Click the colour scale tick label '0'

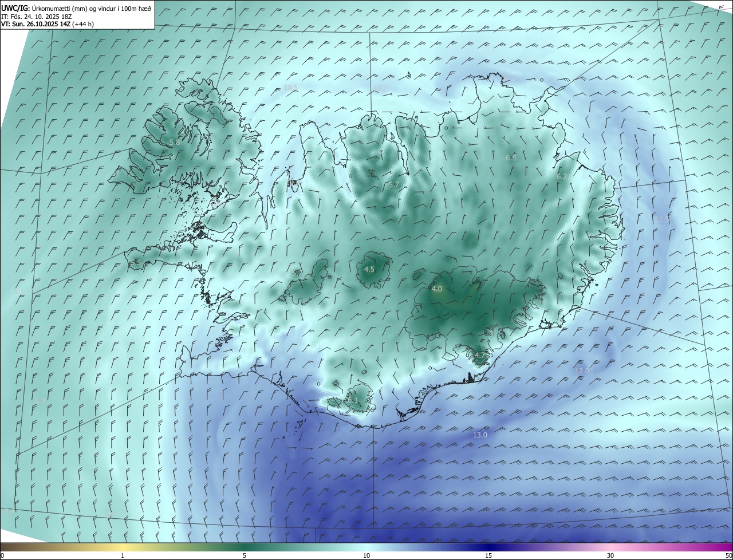2,555
